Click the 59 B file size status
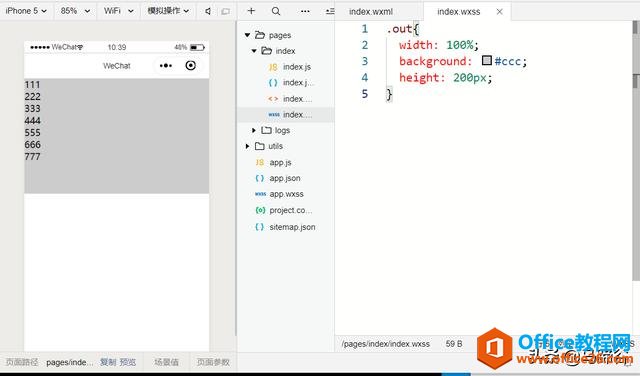Screen dimensions: 640x376 point(454,344)
